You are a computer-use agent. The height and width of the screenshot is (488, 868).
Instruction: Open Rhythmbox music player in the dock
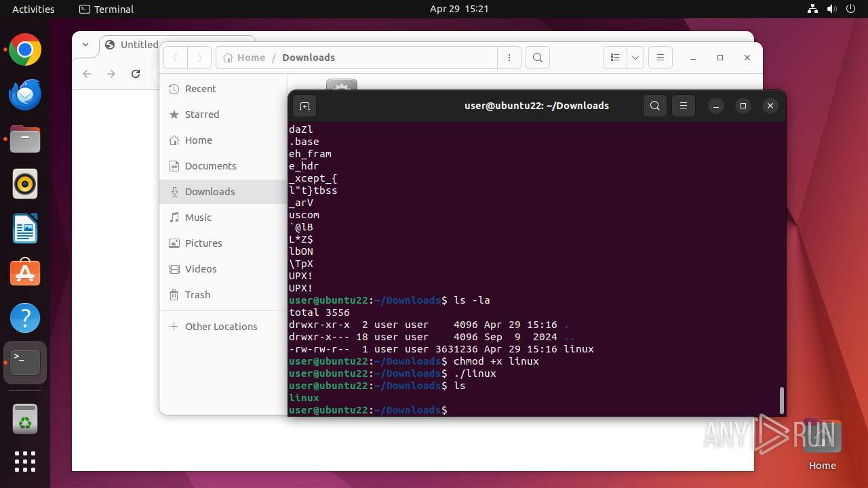pyautogui.click(x=25, y=184)
